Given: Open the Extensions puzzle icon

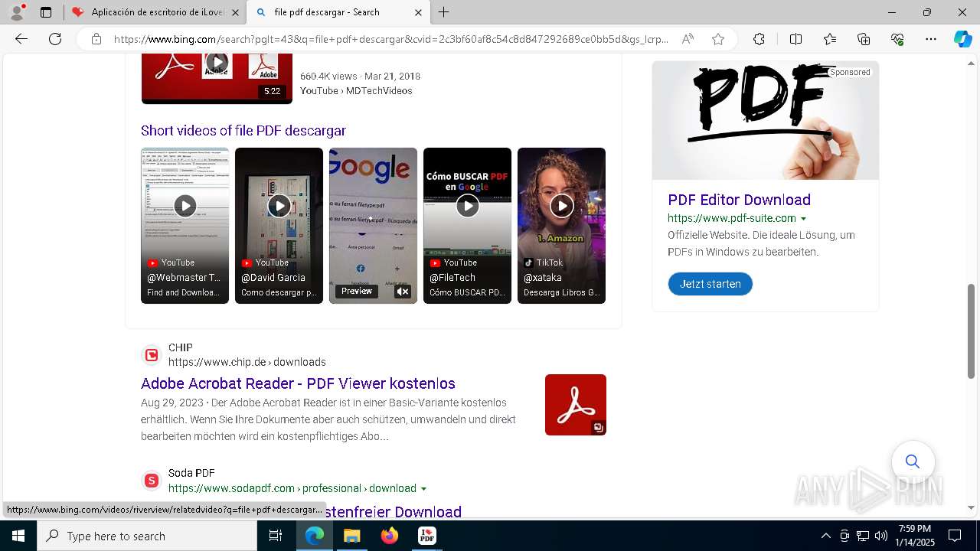Looking at the screenshot, I should [759, 39].
